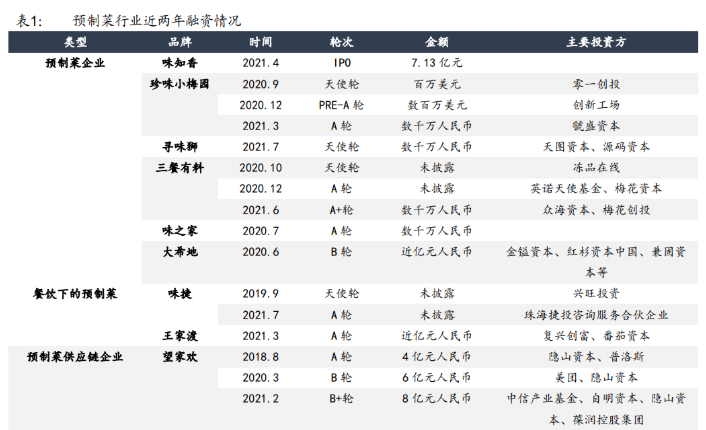Click the PRE-A轮 round cell
The width and height of the screenshot is (706, 430).
pyautogui.click(x=341, y=105)
